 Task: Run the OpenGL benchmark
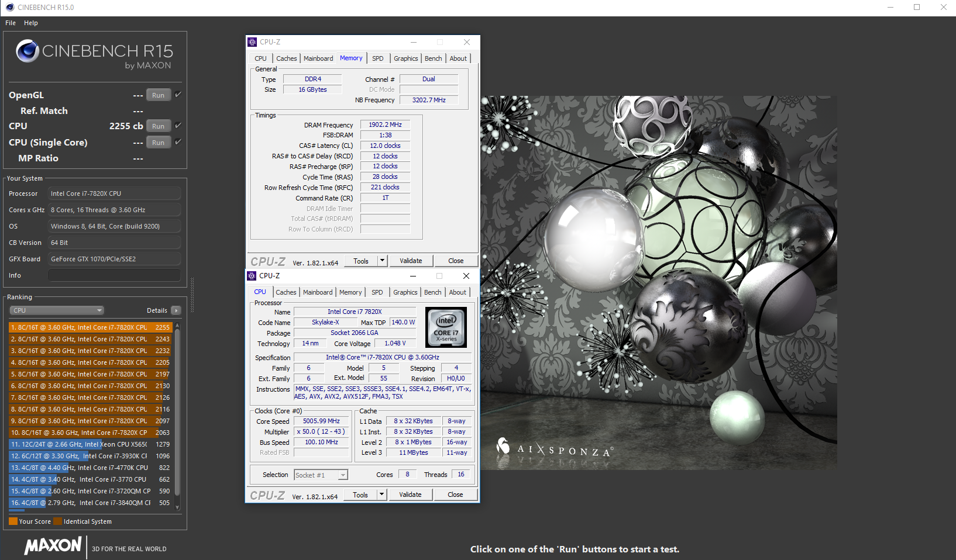(x=159, y=95)
